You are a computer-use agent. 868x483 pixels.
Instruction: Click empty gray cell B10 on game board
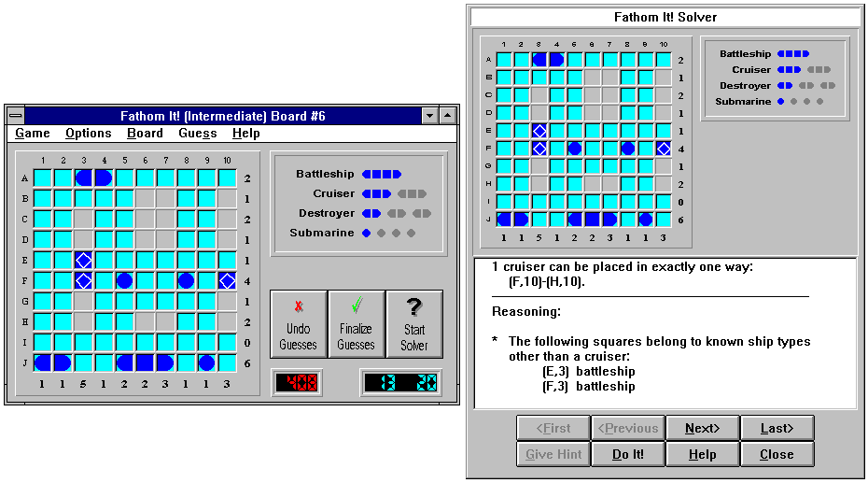[x=227, y=199]
